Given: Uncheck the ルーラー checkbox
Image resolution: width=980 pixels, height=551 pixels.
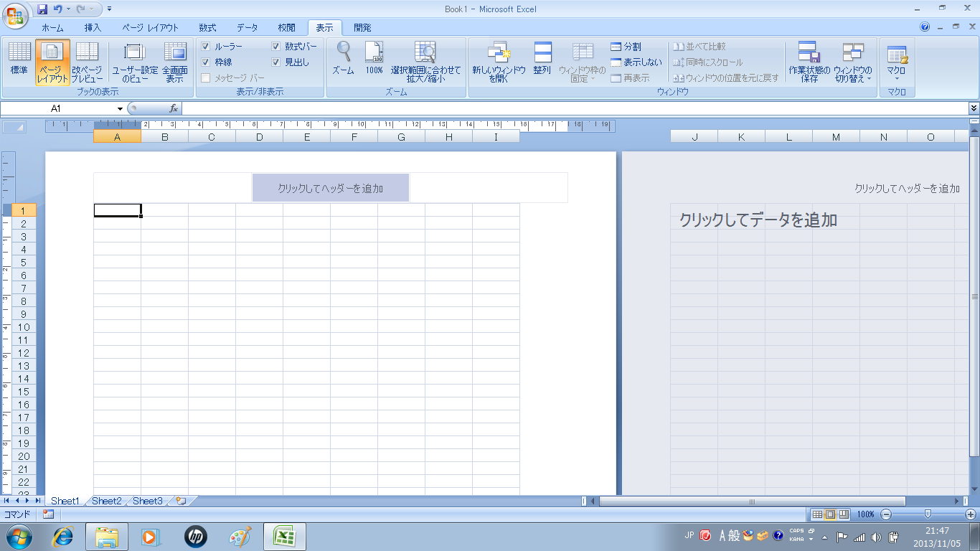Looking at the screenshot, I should 206,47.
